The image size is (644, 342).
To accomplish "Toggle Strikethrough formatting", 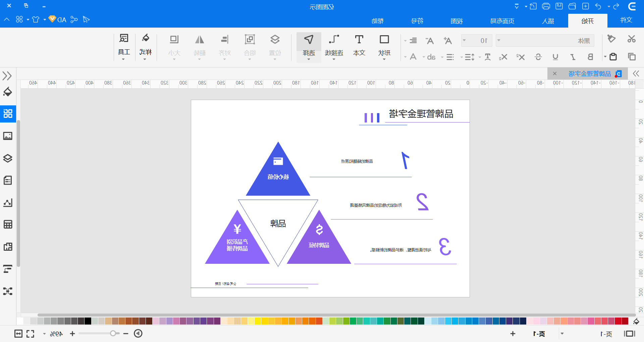I will (x=538, y=57).
